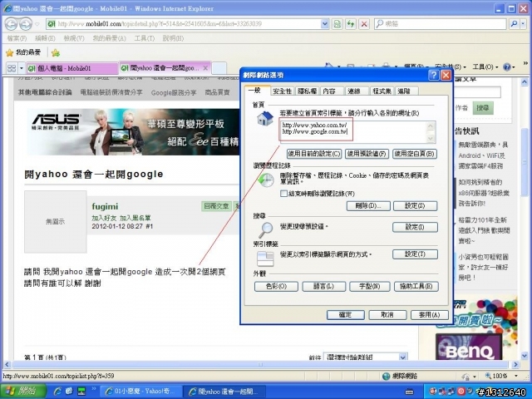
Task: Check Delete browsing history on exit
Action: click(x=283, y=194)
